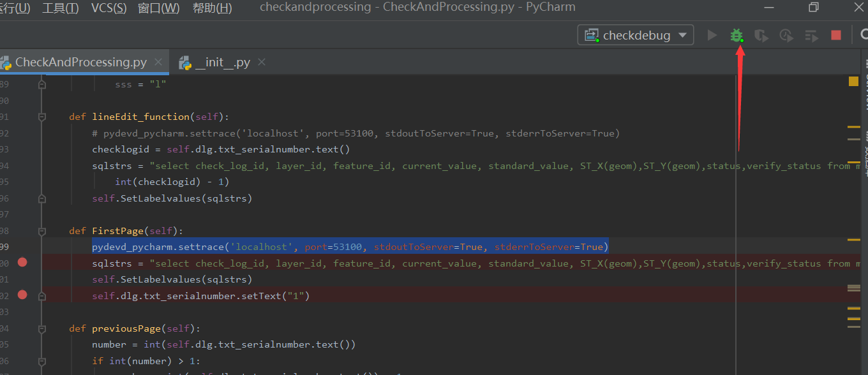Click the search magnifier at top right
The image size is (868, 375).
[x=864, y=35]
